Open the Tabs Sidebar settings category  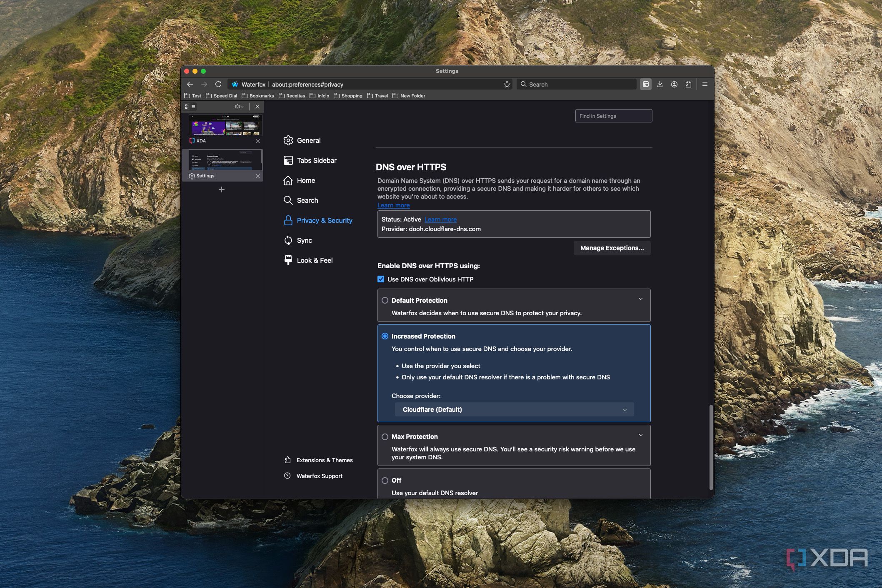pos(317,160)
